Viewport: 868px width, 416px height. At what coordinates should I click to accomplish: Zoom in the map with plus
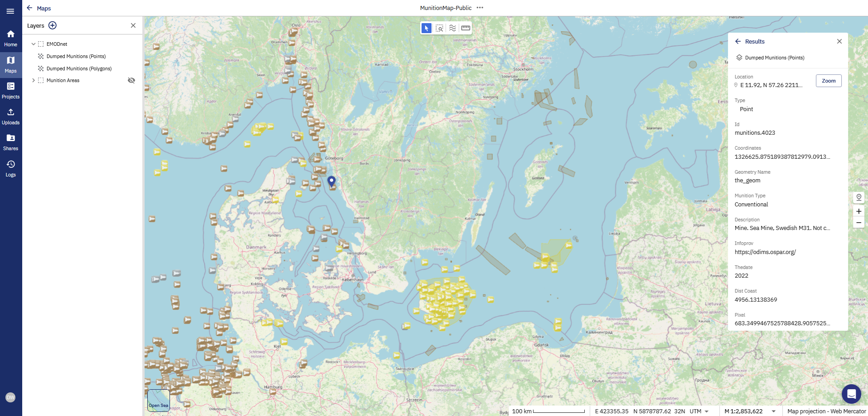click(858, 211)
